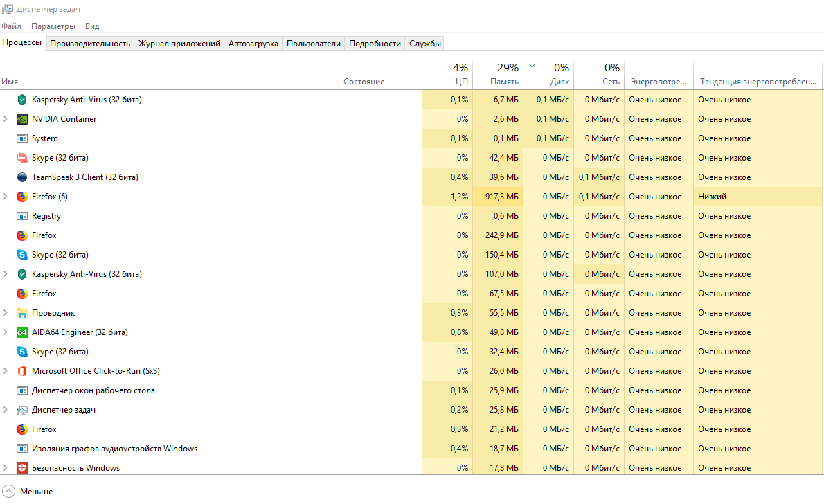This screenshot has height=504, width=824.
Task: Open the Автозагрузка tab
Action: click(253, 44)
